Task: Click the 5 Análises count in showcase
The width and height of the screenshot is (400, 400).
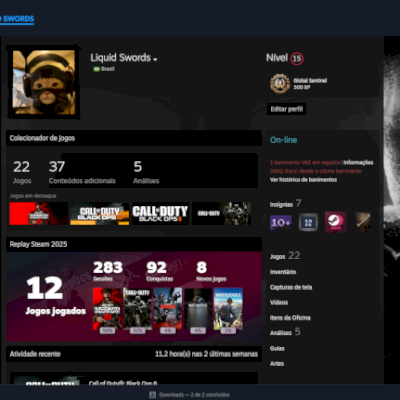Action: click(x=146, y=172)
